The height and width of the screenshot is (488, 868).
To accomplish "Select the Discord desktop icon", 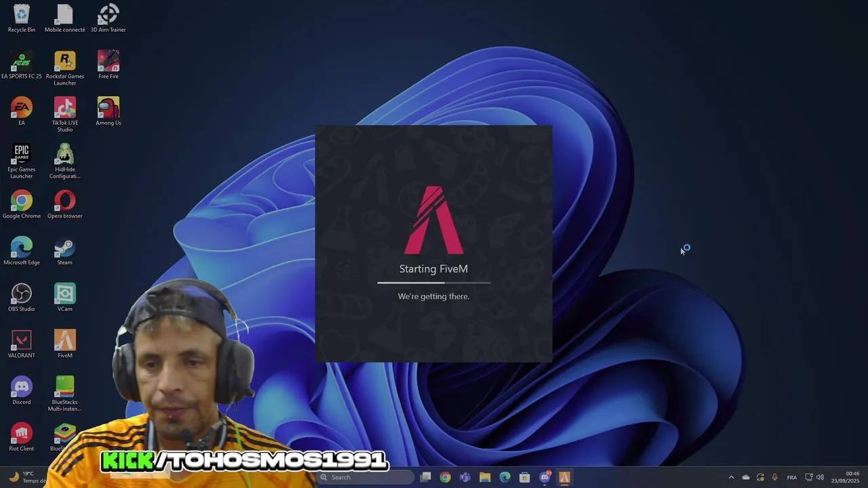I will pyautogui.click(x=22, y=391).
